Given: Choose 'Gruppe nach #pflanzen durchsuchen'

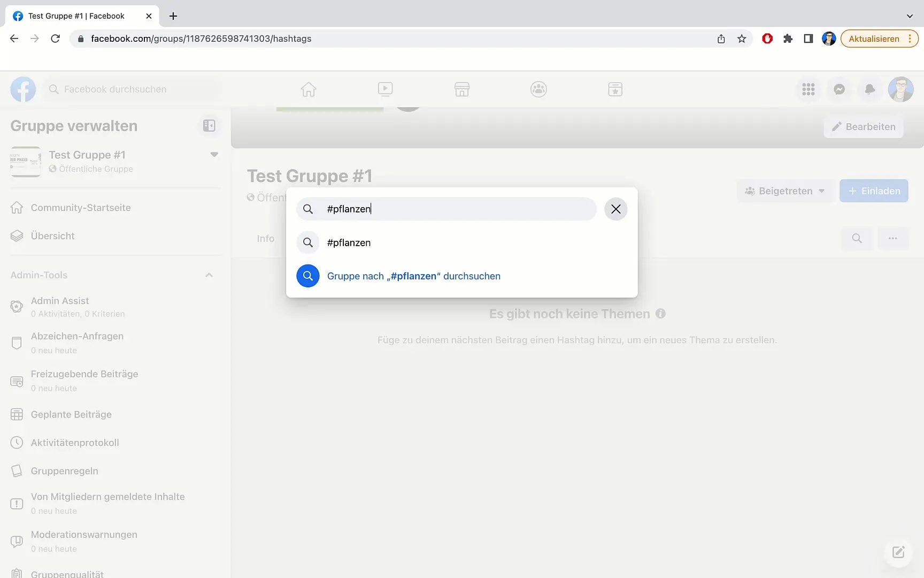Looking at the screenshot, I should click(461, 276).
